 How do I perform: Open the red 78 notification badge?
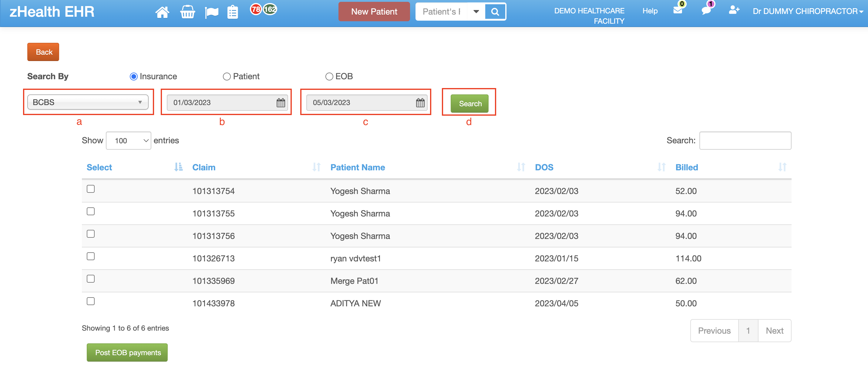(256, 9)
